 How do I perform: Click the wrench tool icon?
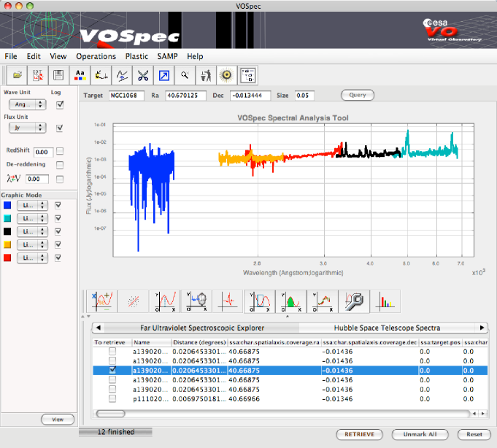355,300
